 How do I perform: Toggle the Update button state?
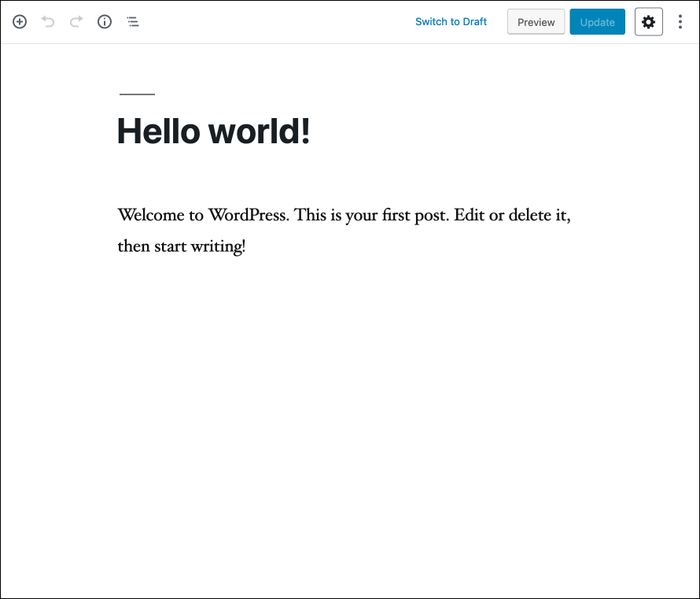point(597,21)
